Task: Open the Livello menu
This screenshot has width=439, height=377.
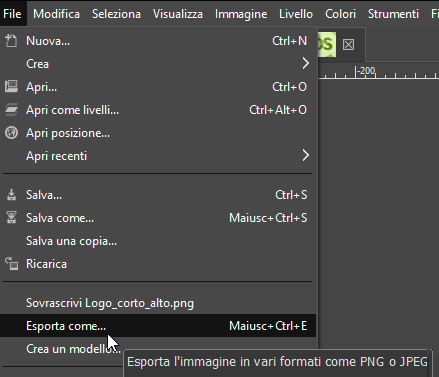Action: (x=296, y=14)
